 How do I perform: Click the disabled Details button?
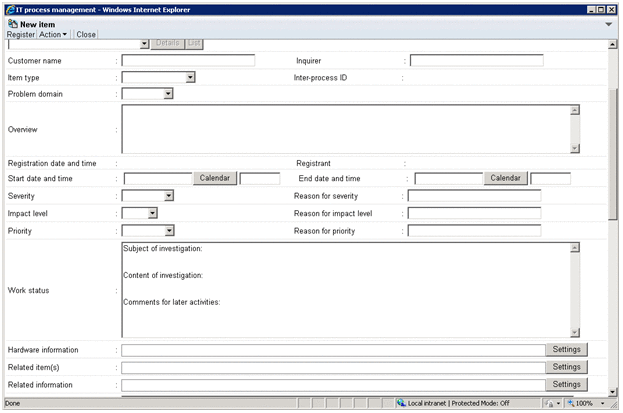pos(167,43)
